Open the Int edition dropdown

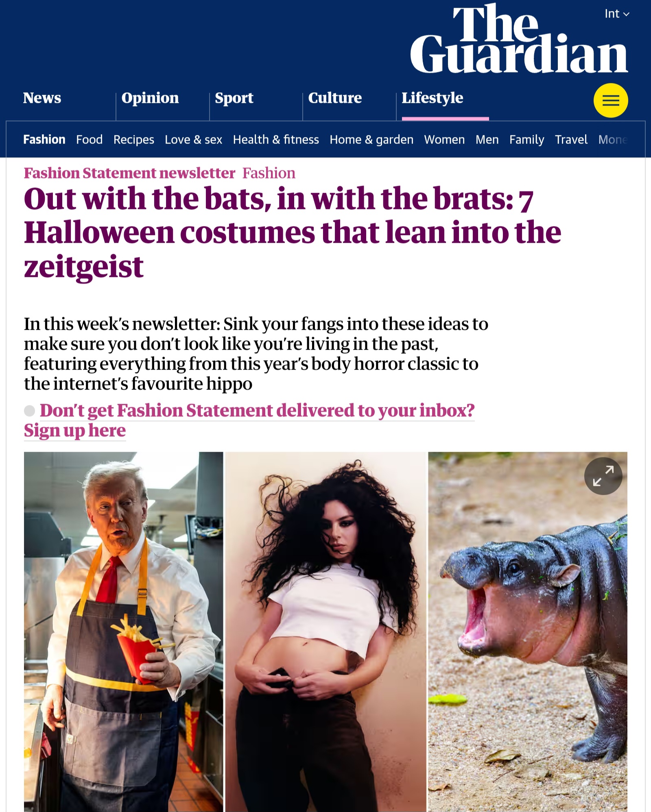point(617,14)
